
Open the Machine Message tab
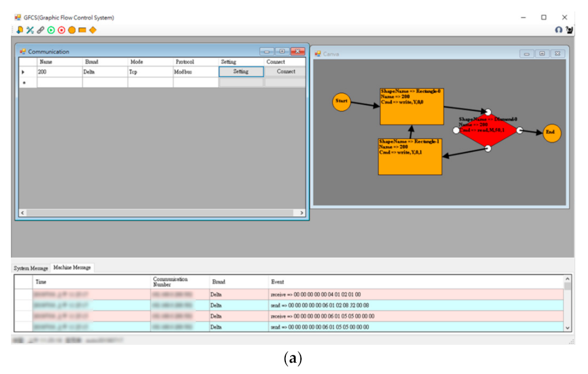(x=72, y=268)
